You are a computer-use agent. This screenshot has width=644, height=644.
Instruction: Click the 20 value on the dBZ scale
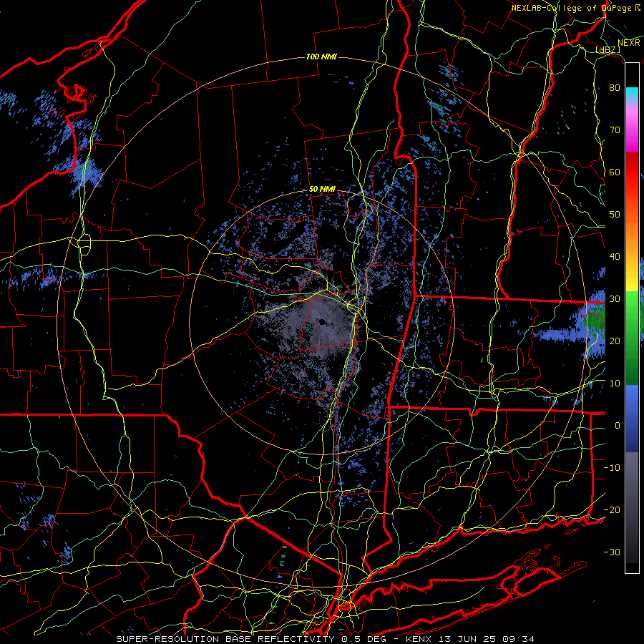[x=615, y=341]
